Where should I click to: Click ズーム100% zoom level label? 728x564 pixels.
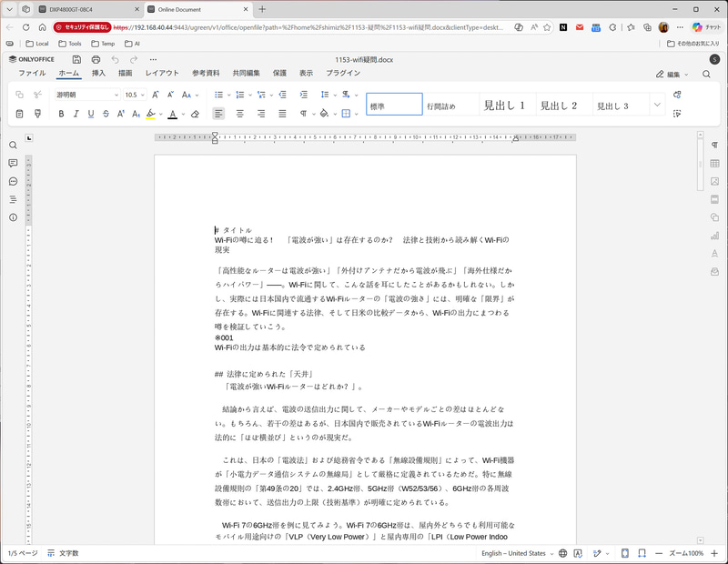coord(686,553)
